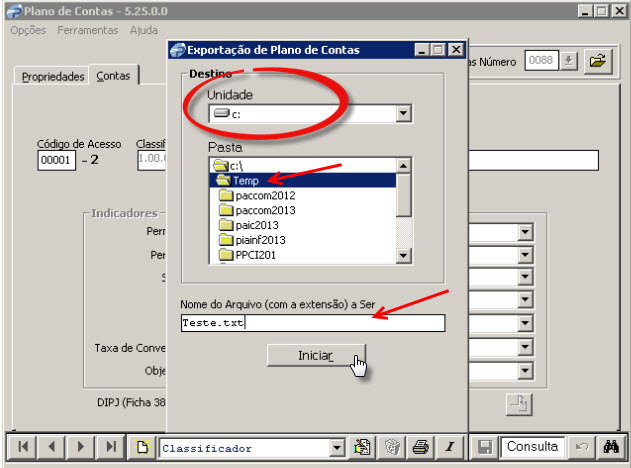
Task: Click the wide text field right of dialog
Action: pos(534,160)
